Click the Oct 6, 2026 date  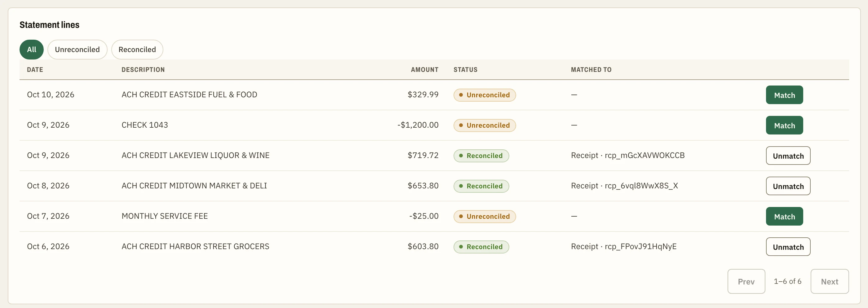click(x=48, y=246)
